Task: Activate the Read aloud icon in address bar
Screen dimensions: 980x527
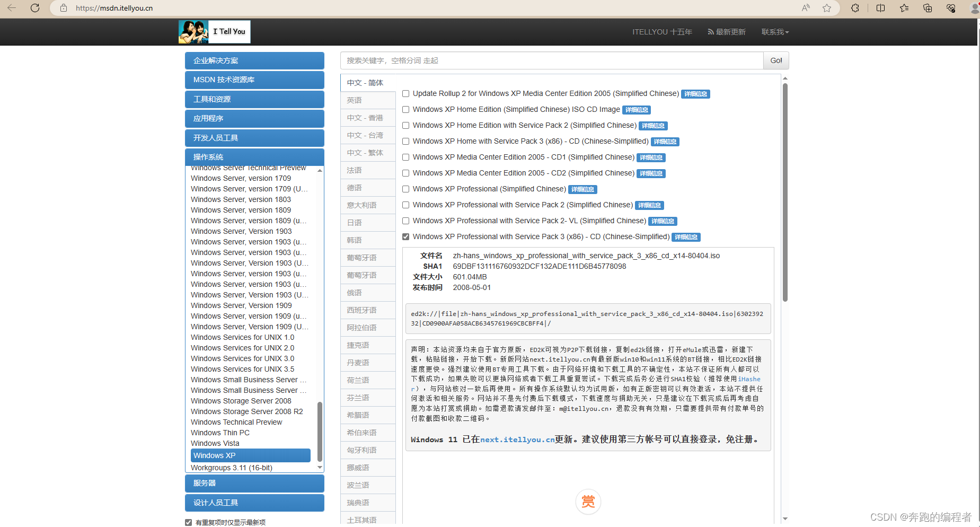Action: [x=806, y=8]
